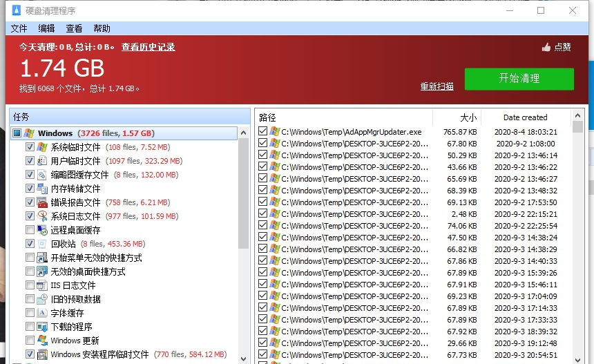Viewport: 594px width, 364px height.
Task: Sort by the Date created column header
Action: tap(526, 117)
